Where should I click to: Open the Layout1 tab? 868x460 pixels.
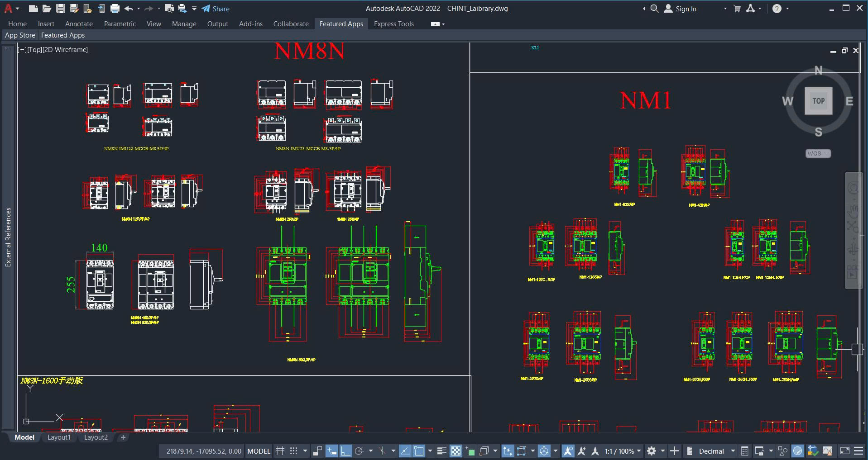tap(59, 437)
